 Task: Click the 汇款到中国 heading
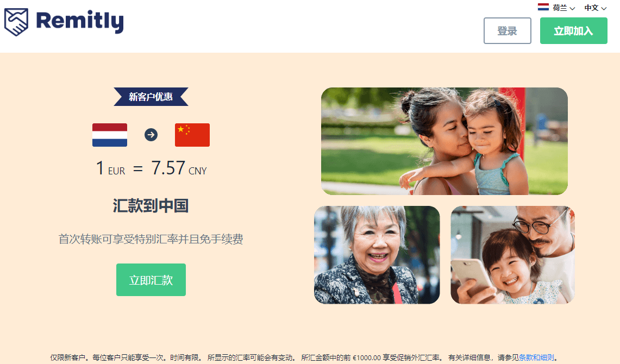coord(151,206)
